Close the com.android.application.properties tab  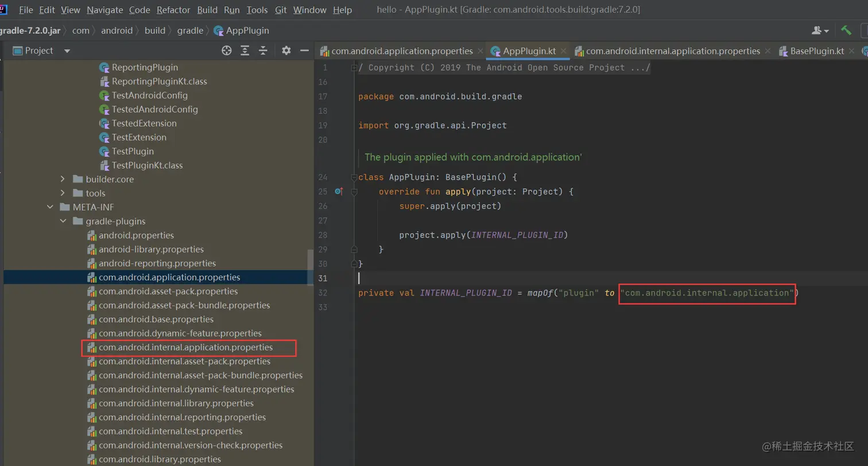click(480, 51)
